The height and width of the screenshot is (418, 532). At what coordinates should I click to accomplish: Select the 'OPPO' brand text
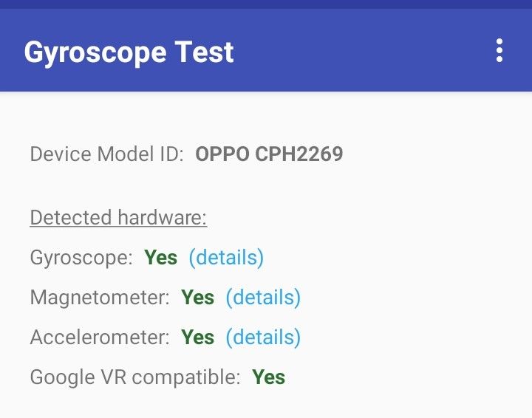coord(222,154)
